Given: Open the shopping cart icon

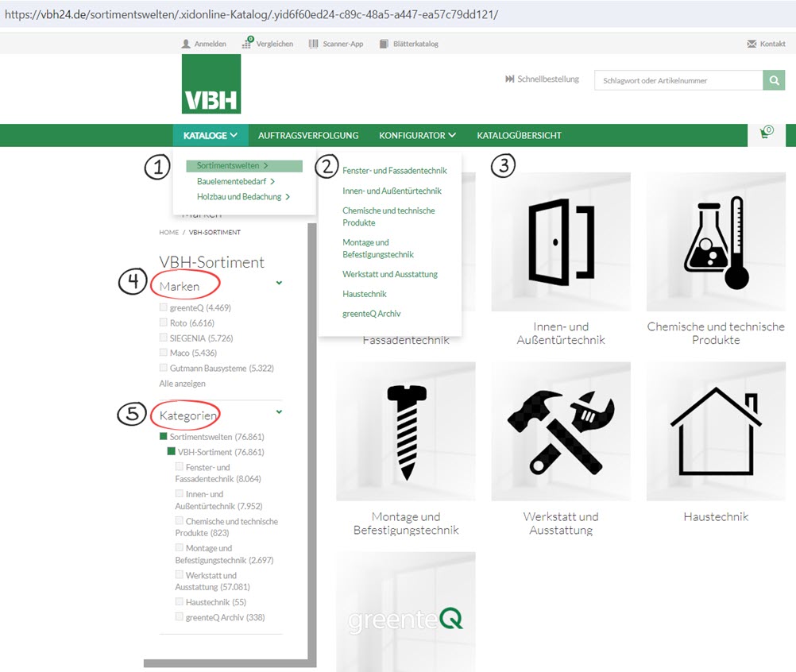Looking at the screenshot, I should (766, 133).
